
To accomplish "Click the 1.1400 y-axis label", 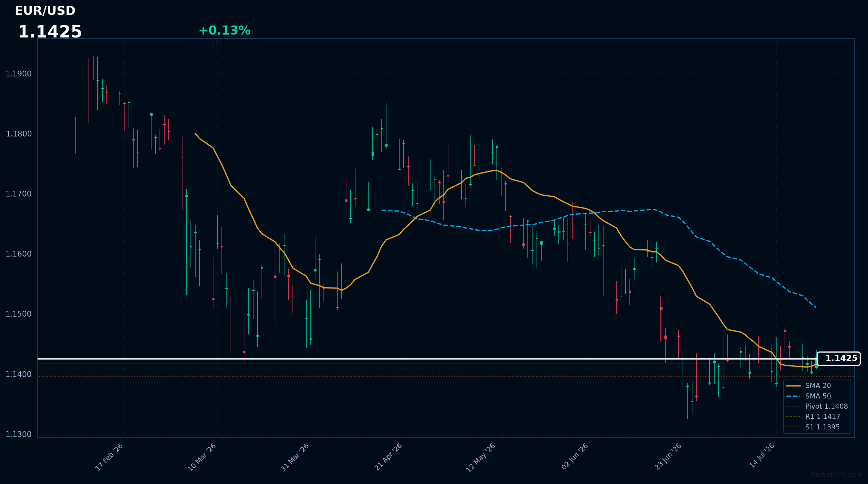I will 19,374.
